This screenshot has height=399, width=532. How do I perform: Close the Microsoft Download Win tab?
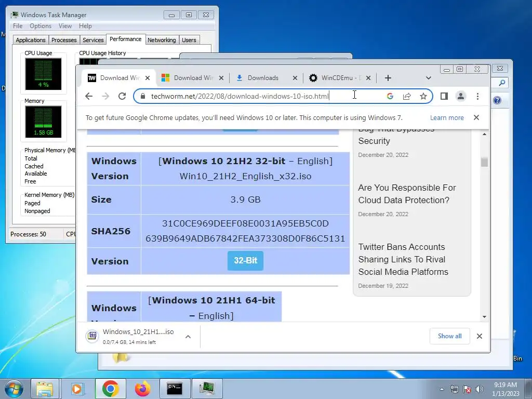pos(221,78)
